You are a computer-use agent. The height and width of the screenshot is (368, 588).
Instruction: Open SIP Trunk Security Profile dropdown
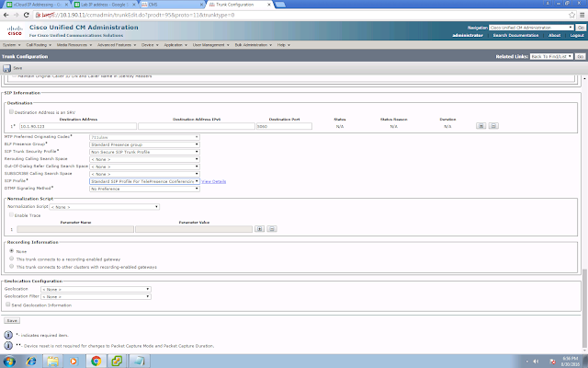pyautogui.click(x=144, y=152)
